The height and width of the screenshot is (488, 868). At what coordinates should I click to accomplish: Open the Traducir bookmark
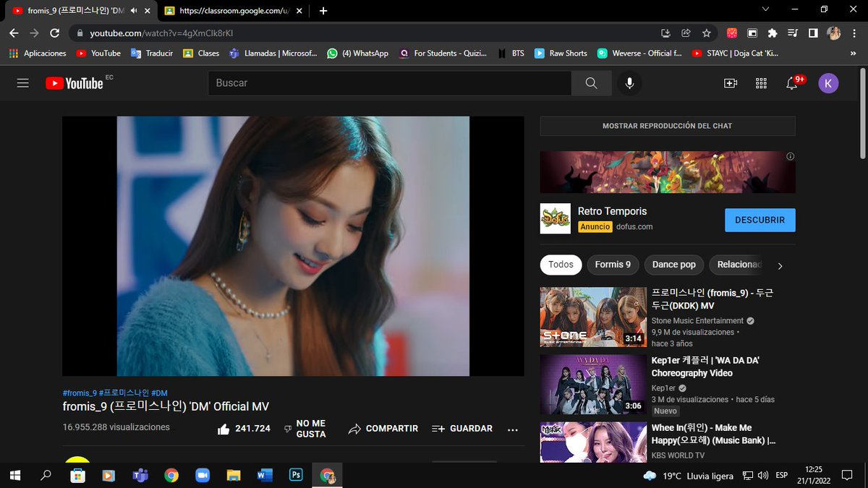point(152,53)
